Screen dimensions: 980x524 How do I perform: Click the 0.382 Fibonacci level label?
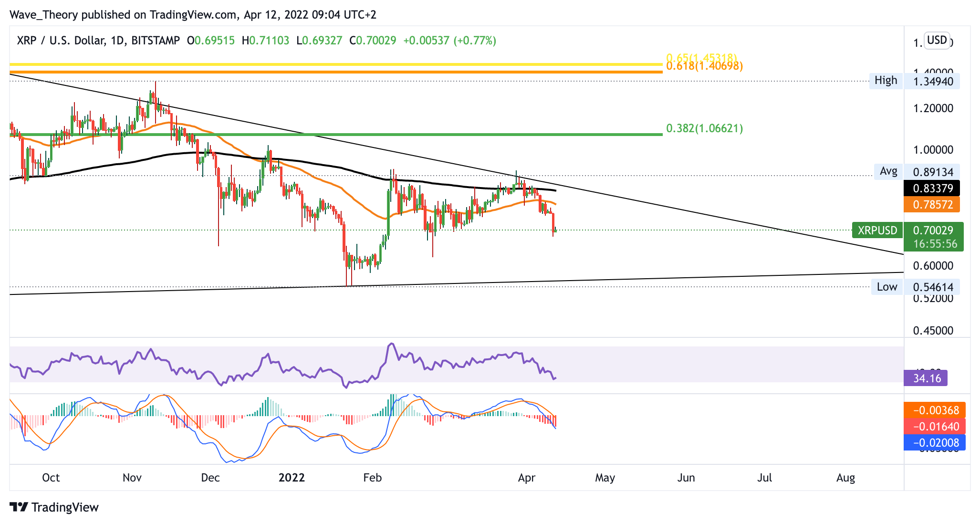coord(704,128)
